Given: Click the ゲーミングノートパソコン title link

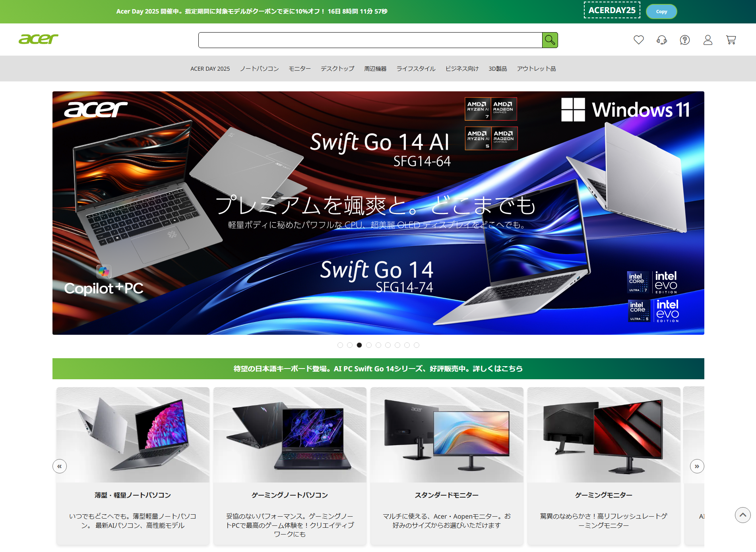Looking at the screenshot, I should (x=290, y=495).
